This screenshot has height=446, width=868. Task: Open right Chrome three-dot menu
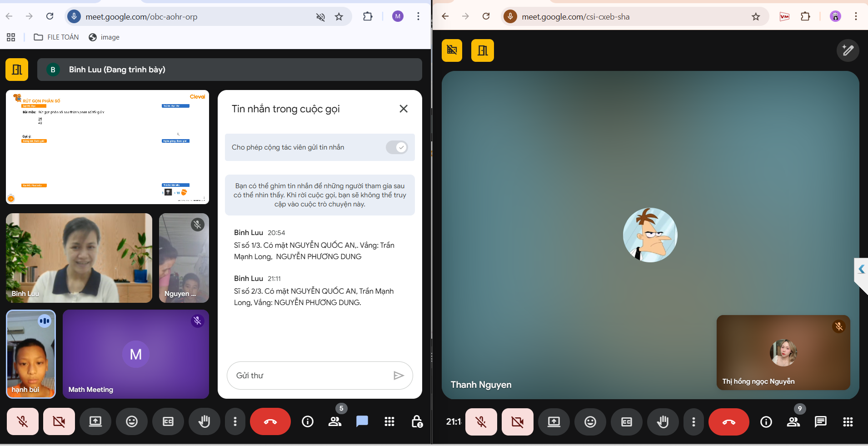(856, 17)
